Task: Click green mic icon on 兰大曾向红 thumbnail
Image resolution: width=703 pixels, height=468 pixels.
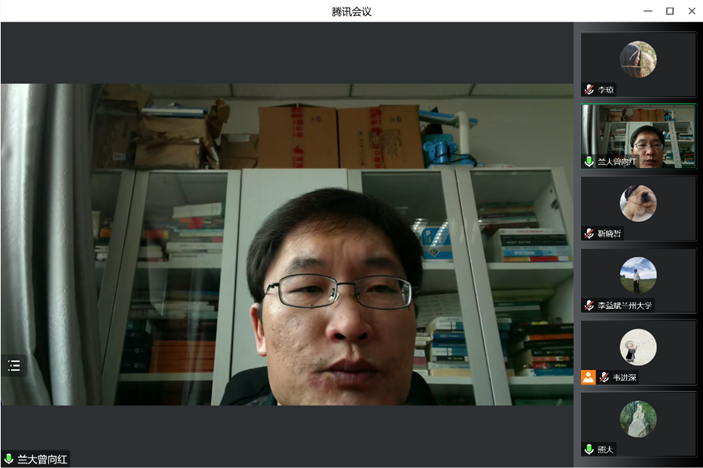Action: 590,161
